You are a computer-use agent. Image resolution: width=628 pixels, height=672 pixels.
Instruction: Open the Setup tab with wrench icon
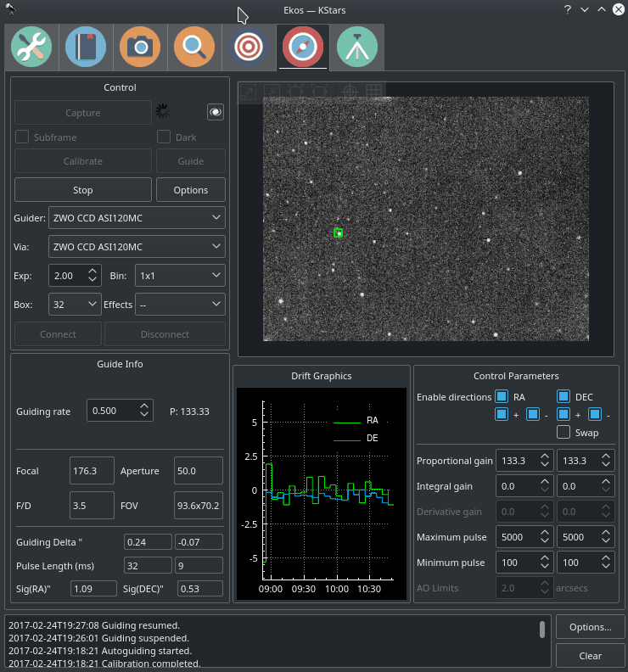click(x=31, y=48)
